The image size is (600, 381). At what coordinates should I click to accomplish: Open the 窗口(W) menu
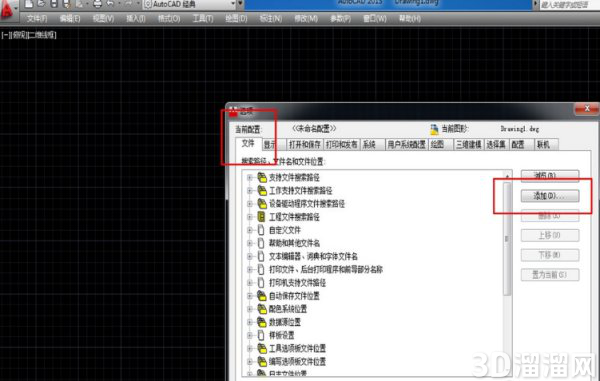[375, 18]
